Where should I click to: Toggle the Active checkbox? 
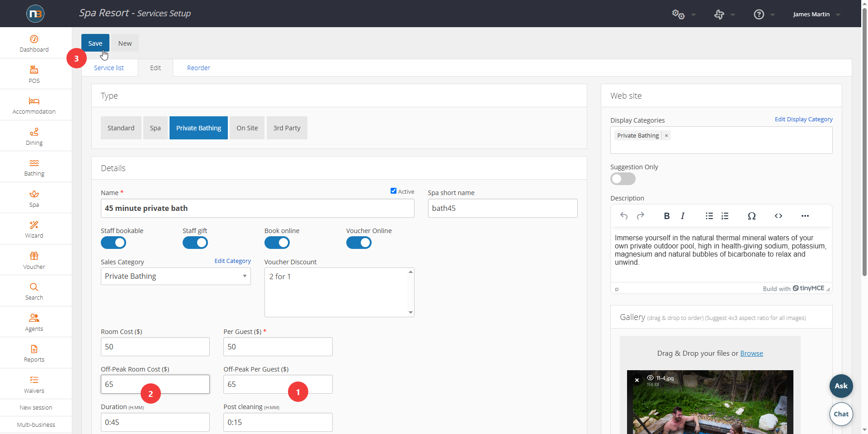pos(393,191)
